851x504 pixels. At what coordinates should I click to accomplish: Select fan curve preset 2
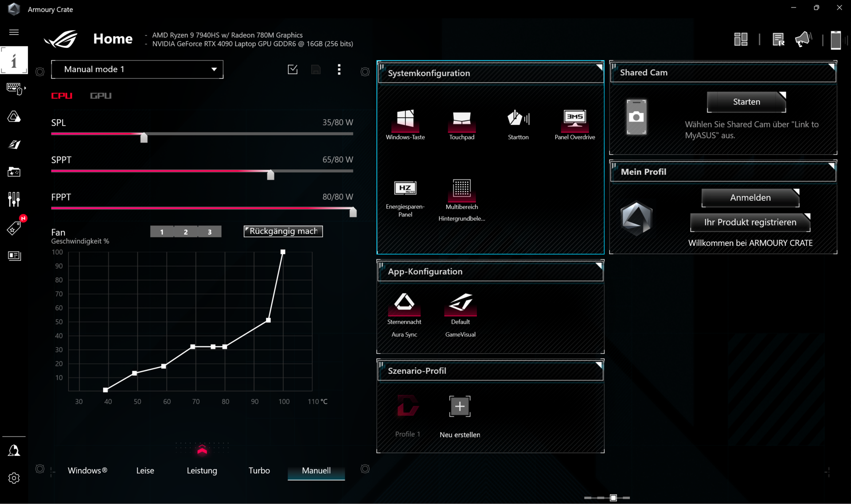[x=186, y=232]
